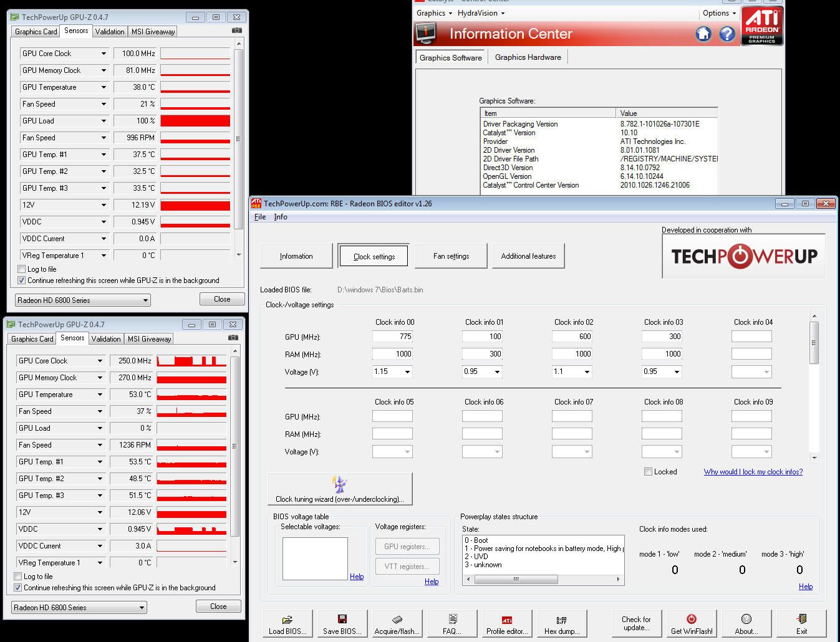Click the Clock settings button
This screenshot has width=840, height=642.
click(374, 256)
